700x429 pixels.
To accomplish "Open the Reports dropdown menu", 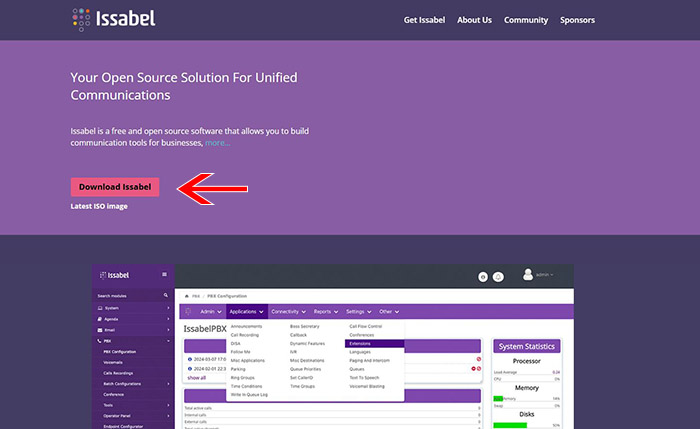I will (x=326, y=312).
